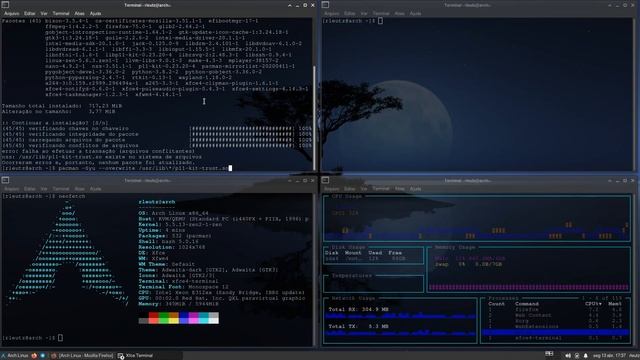Open the panel clock showing 17:57

[x=609, y=356]
